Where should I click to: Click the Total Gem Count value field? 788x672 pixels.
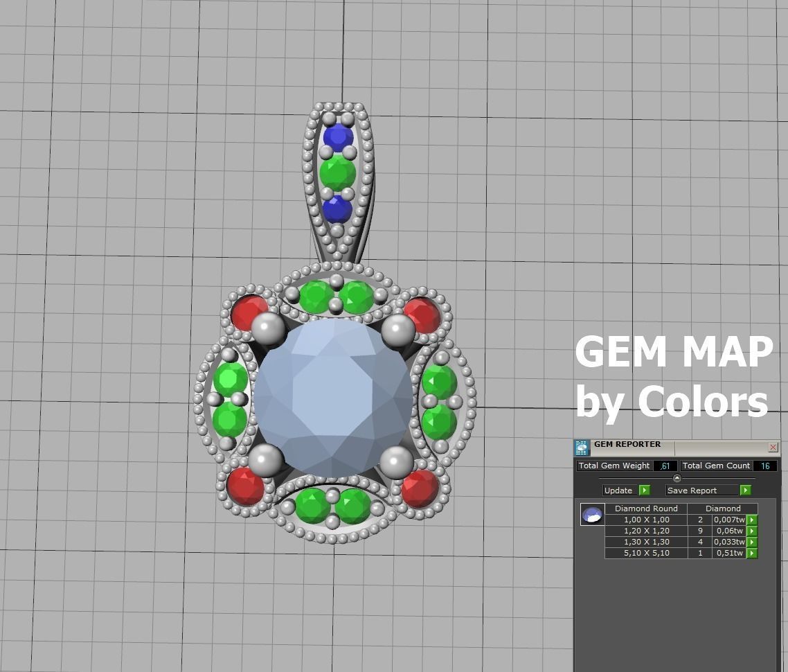pos(765,466)
